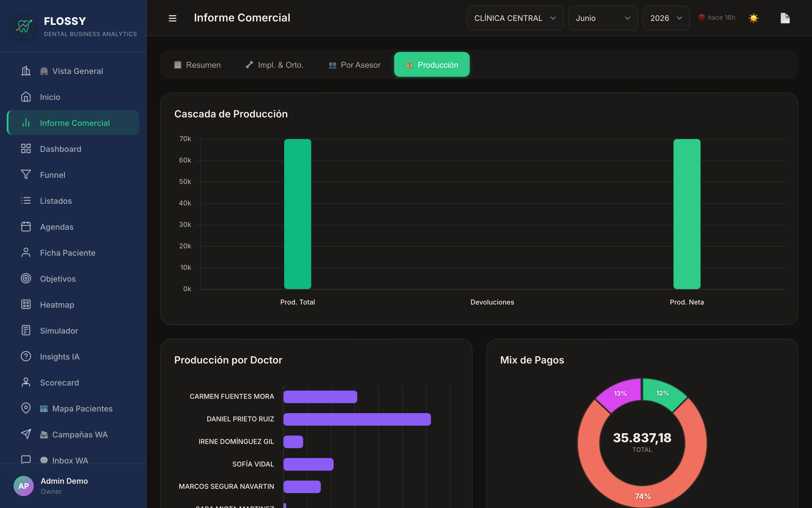Open the Listados section

tap(73, 201)
